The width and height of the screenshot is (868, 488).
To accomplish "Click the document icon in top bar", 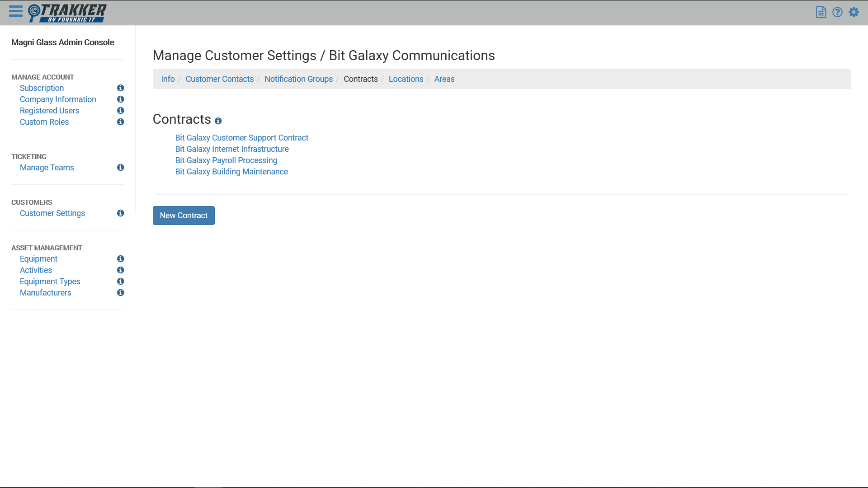I will pyautogui.click(x=821, y=12).
